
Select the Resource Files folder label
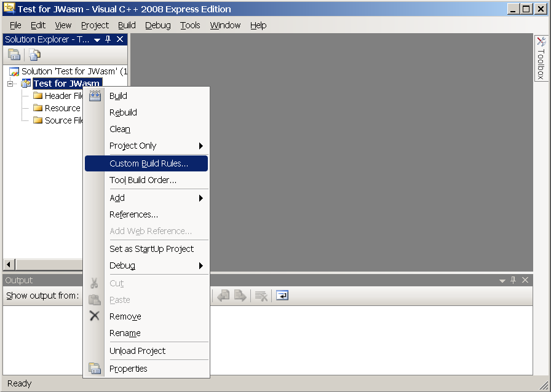click(x=63, y=108)
